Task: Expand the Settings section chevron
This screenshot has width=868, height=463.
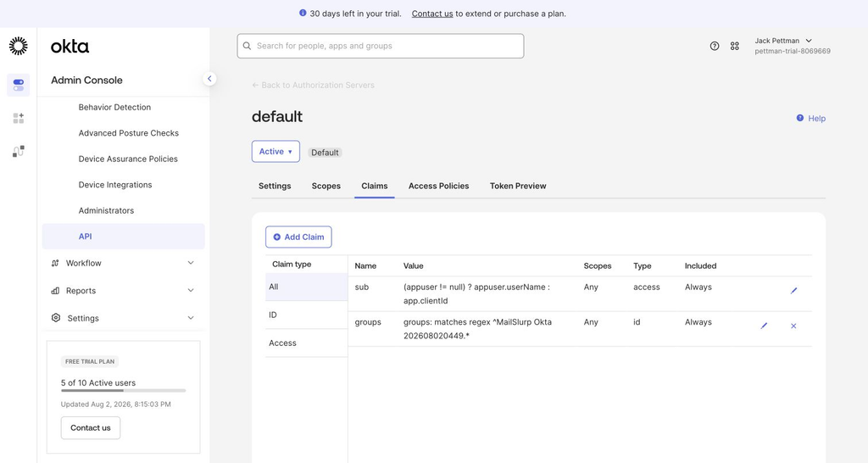Action: (191, 318)
